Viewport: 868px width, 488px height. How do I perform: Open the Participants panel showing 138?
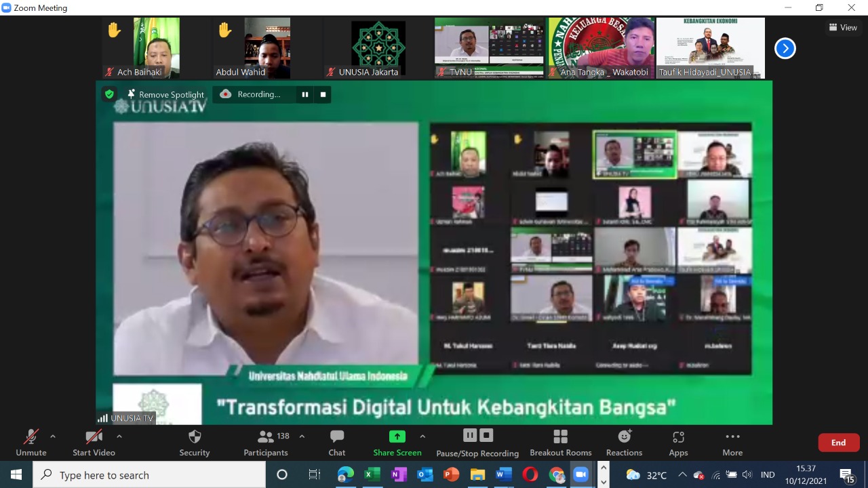pyautogui.click(x=265, y=441)
